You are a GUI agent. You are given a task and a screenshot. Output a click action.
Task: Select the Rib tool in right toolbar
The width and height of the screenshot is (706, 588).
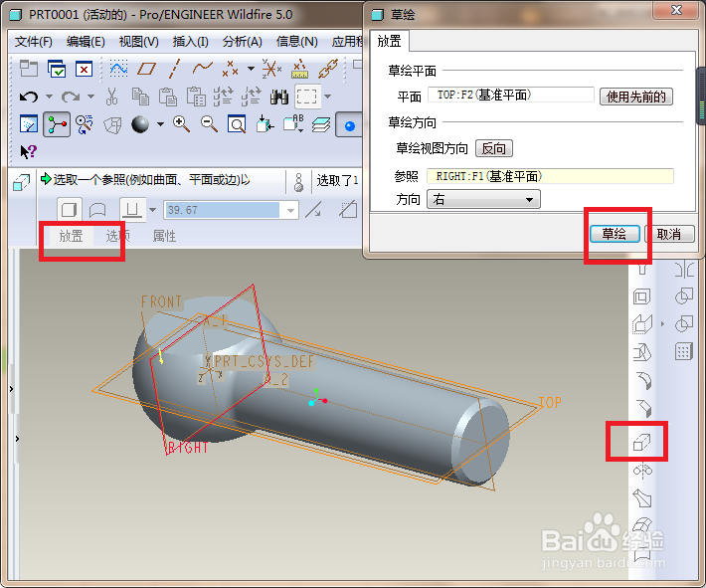click(x=642, y=325)
